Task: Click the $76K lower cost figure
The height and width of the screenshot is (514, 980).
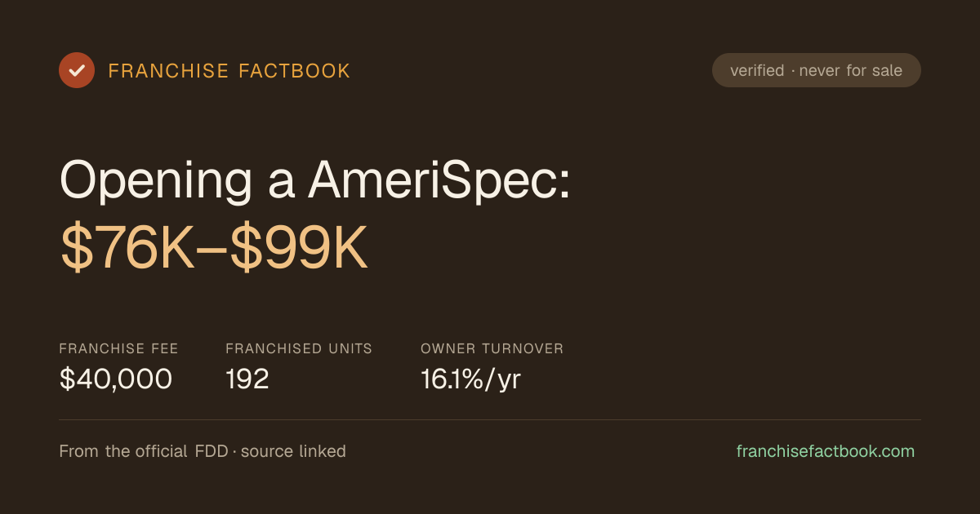Action: coord(128,250)
